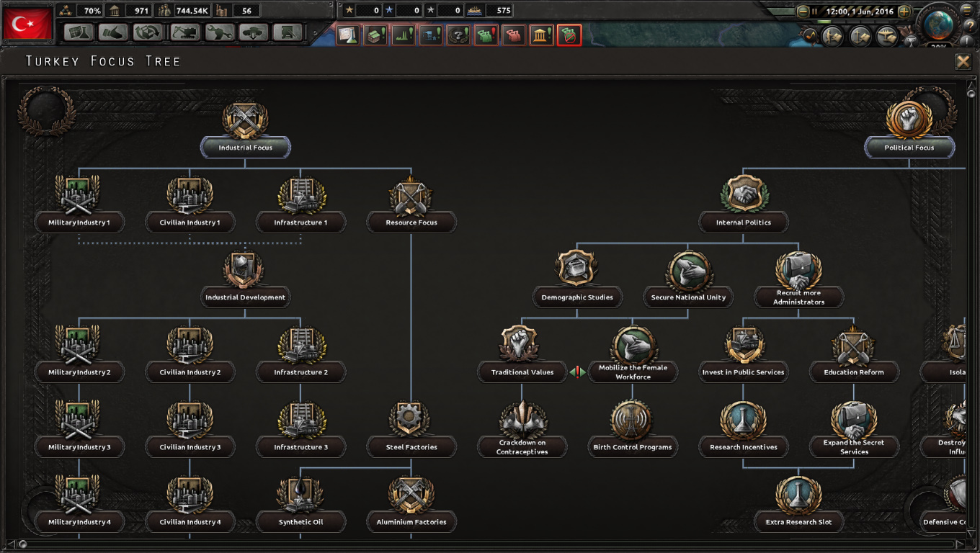Increase game speed with plus button

coord(904,12)
